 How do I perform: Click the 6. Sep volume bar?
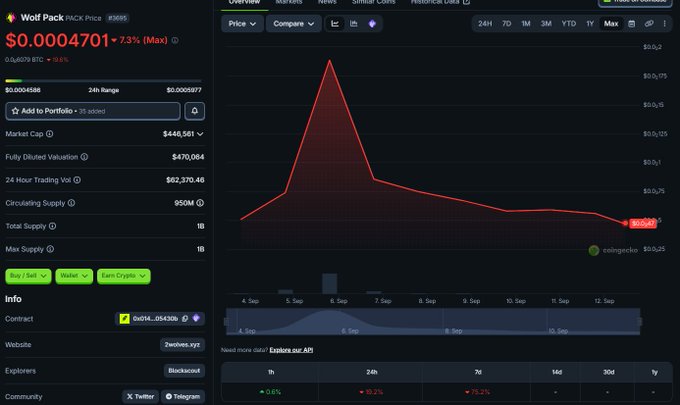[330, 284]
